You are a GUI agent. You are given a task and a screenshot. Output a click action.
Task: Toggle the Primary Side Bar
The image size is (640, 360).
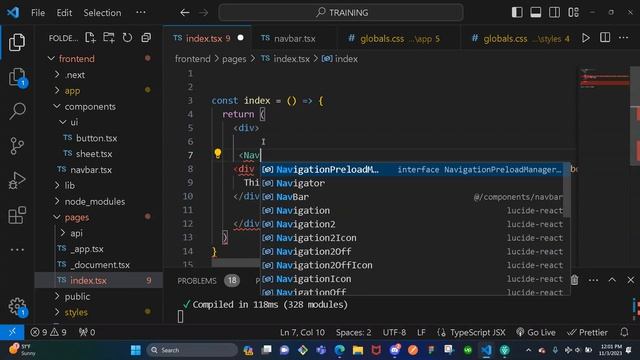[x=517, y=13]
